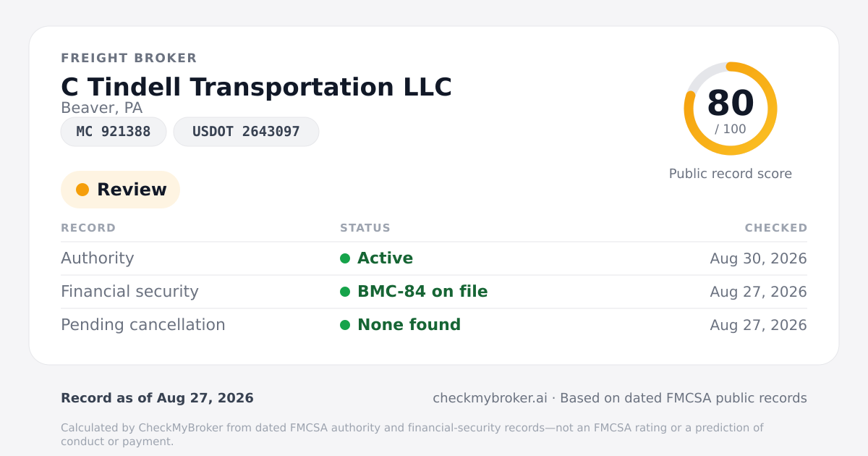
Task: Select the USDOT 2643097 badge
Action: tap(246, 132)
